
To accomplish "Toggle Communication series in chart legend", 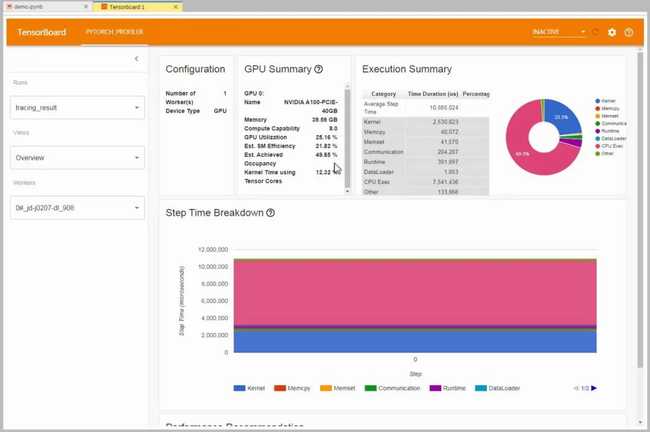I will click(x=392, y=388).
